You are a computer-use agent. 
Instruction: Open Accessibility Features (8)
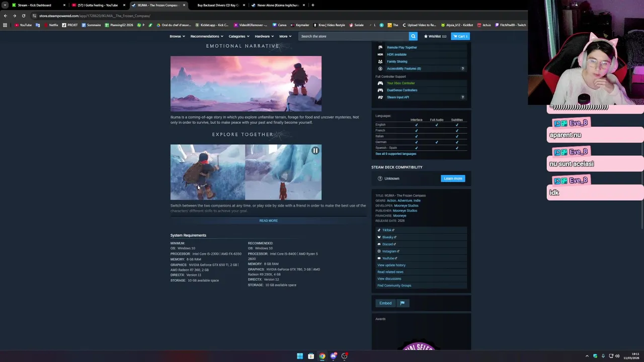pyautogui.click(x=404, y=68)
